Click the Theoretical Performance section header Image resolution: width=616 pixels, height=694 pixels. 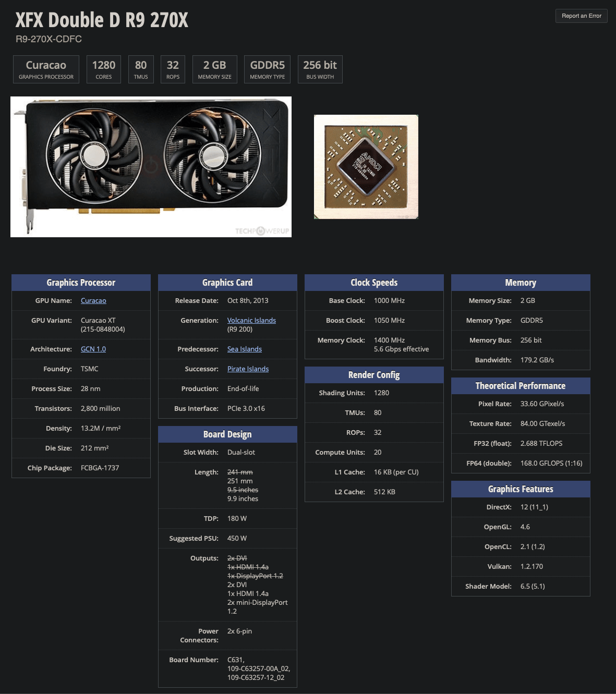click(521, 386)
